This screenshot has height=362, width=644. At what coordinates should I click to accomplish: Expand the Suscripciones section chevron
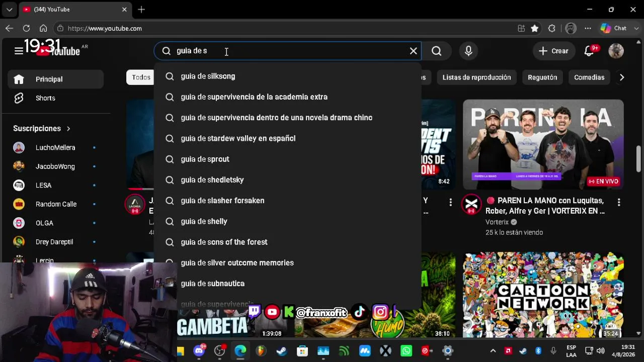tap(68, 129)
